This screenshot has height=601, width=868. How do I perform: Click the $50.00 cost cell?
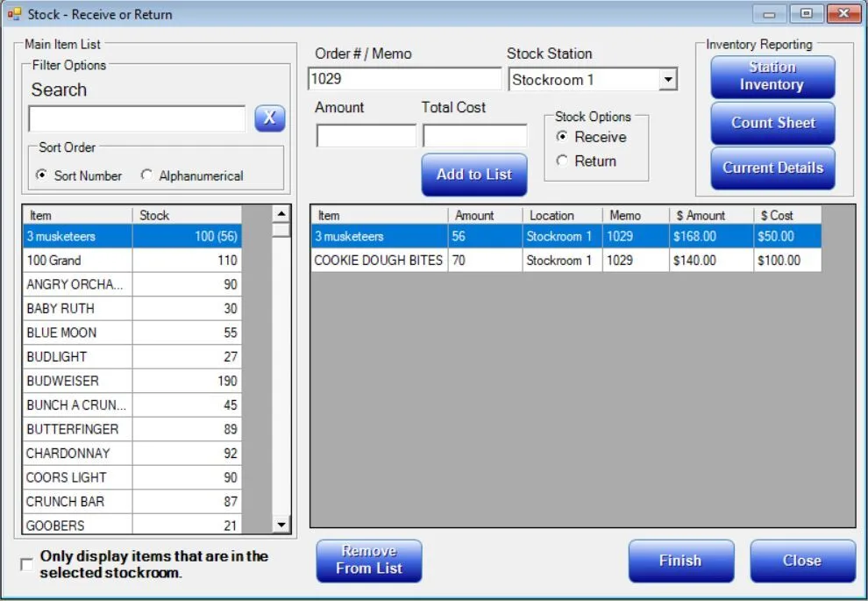point(787,236)
